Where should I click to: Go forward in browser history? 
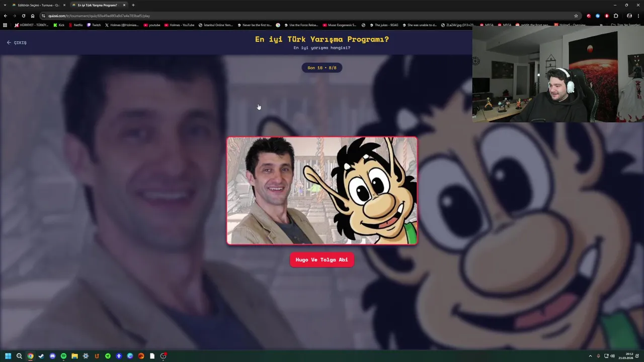pos(14,16)
